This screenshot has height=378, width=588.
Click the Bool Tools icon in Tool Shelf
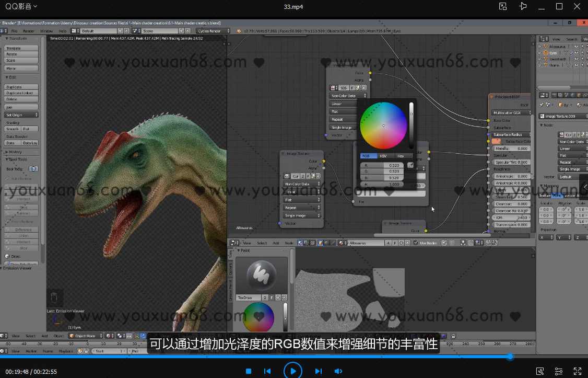(x=33, y=168)
